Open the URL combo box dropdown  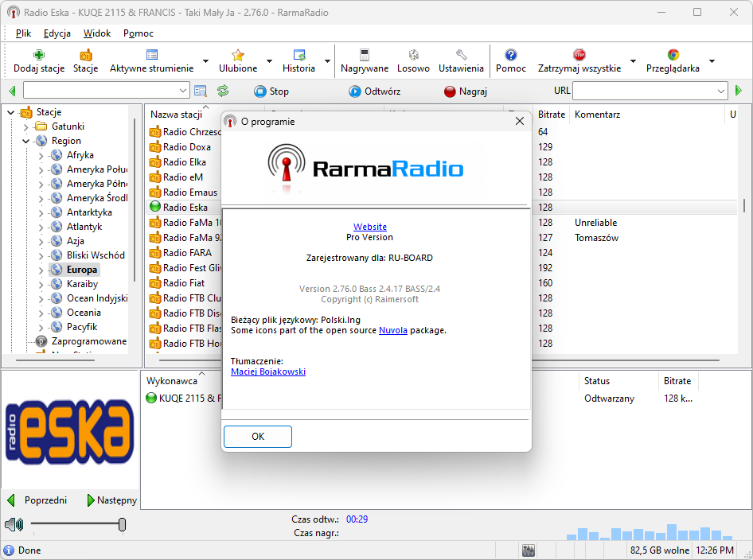coord(721,91)
